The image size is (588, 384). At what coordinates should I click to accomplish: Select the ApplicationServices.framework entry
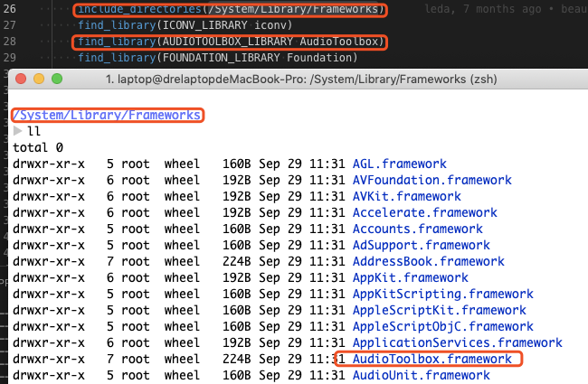coord(457,343)
